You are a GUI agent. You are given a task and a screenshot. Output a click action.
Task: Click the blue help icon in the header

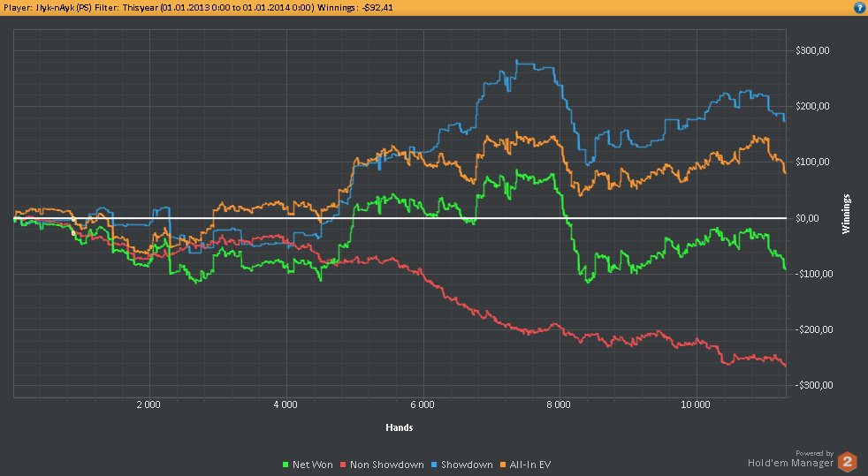pyautogui.click(x=860, y=8)
